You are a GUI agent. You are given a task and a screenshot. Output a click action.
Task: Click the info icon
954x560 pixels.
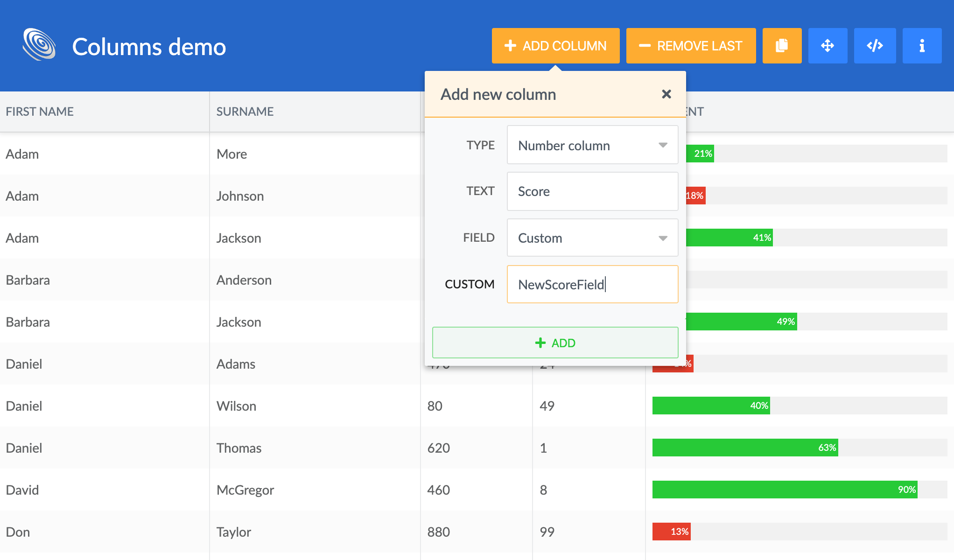[922, 45]
